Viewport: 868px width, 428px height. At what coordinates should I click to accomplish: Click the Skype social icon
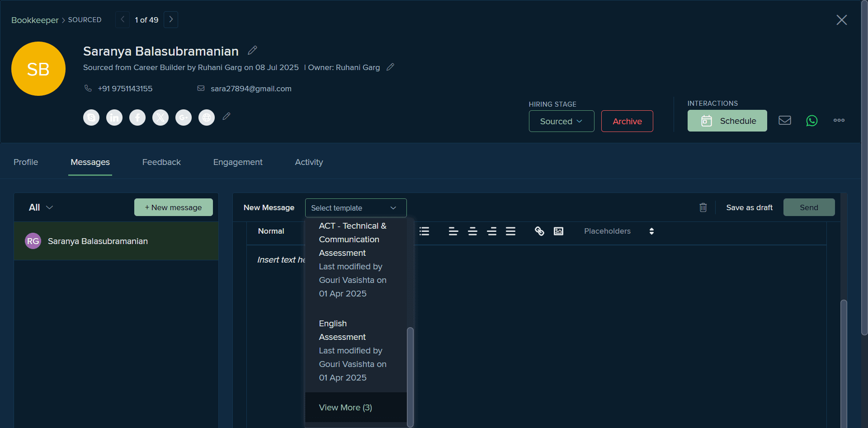click(91, 118)
